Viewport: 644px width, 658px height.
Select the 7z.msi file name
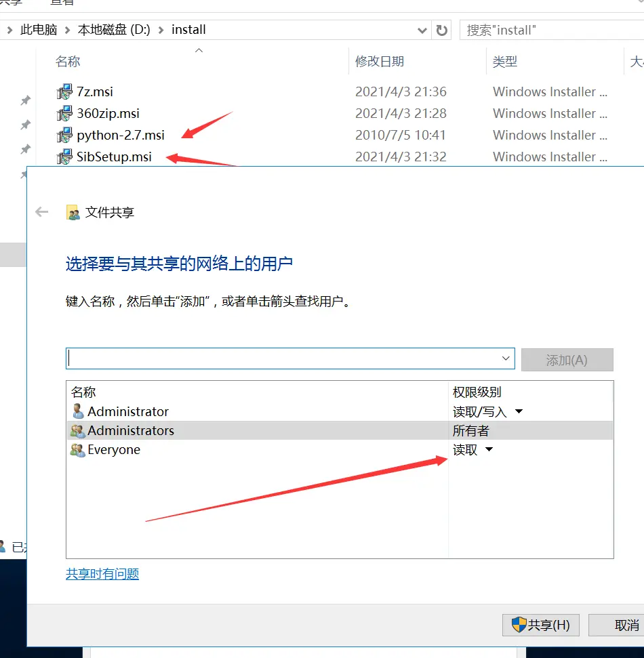(x=95, y=91)
